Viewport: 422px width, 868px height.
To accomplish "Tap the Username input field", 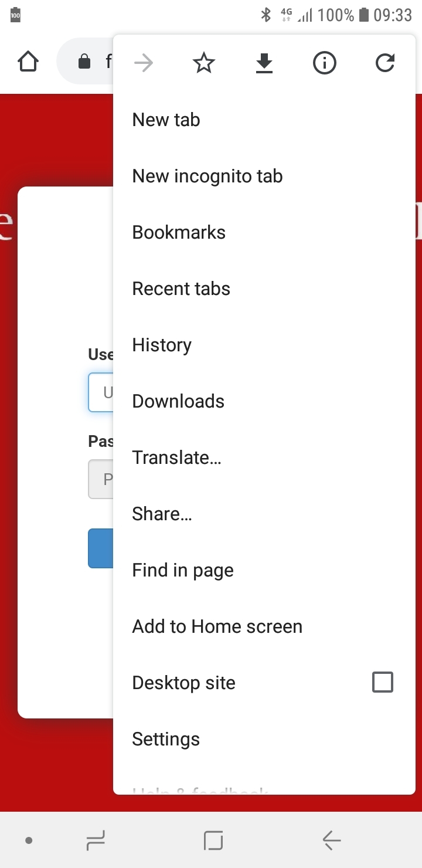I will click(101, 392).
